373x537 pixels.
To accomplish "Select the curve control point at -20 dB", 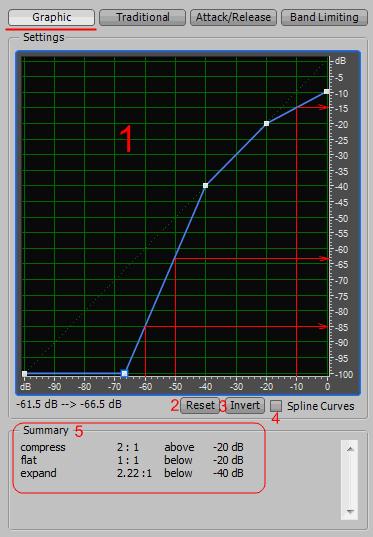I will pyautogui.click(x=266, y=123).
